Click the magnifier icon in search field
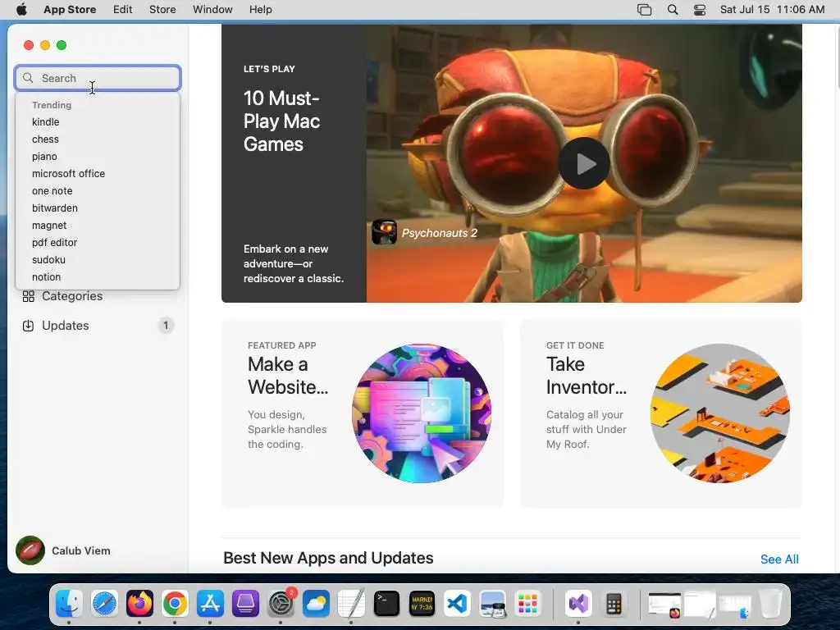The image size is (840, 630). (28, 78)
